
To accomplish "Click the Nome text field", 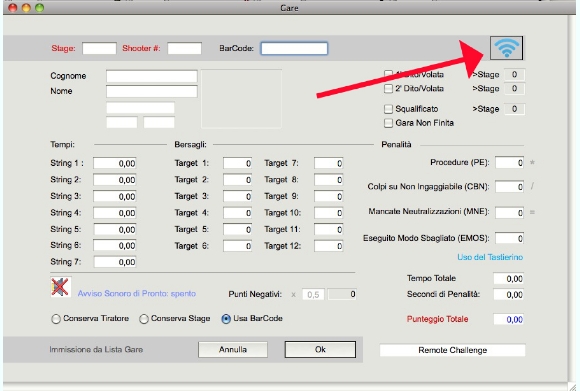I will [152, 91].
